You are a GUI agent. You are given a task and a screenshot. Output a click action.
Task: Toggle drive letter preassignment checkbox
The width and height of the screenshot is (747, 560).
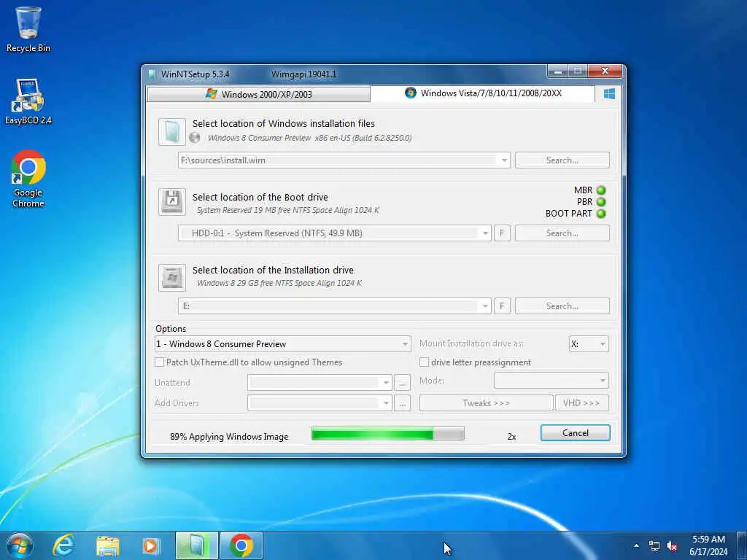tap(424, 362)
